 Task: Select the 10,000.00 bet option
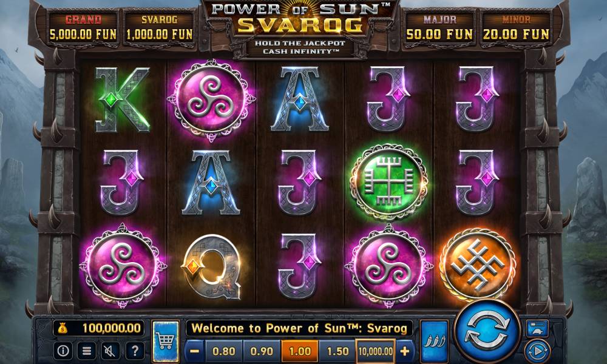click(x=376, y=351)
